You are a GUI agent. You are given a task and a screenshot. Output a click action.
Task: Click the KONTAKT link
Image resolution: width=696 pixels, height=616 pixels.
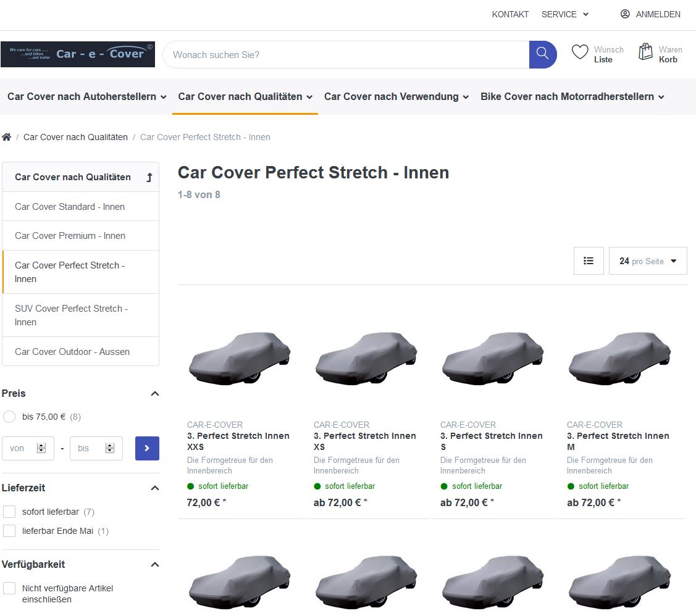click(x=510, y=14)
